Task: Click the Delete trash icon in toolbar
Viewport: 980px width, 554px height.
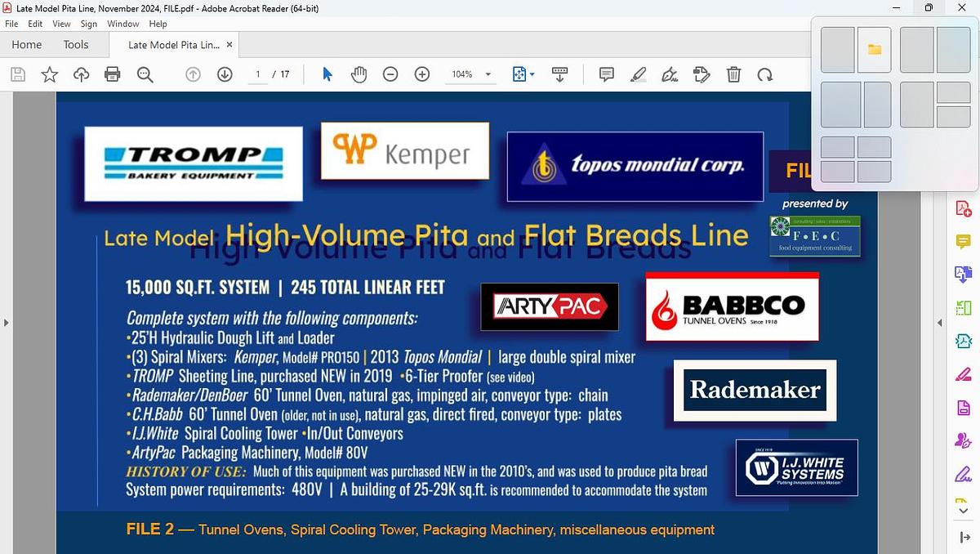Action: tap(734, 74)
